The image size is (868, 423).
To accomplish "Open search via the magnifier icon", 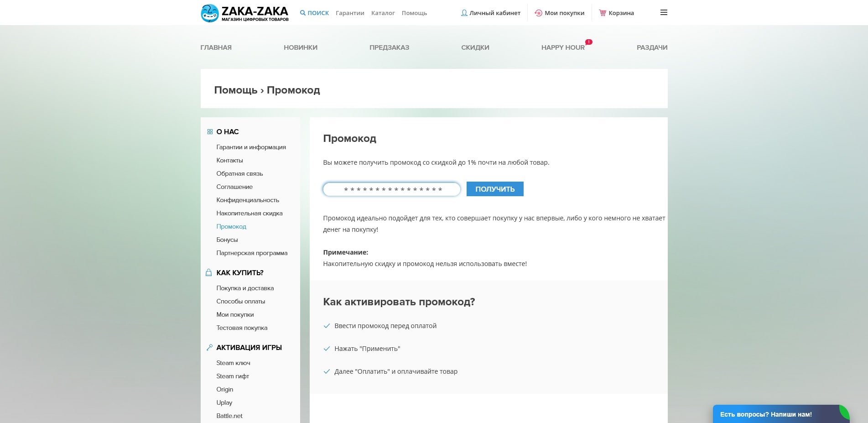I will click(302, 13).
